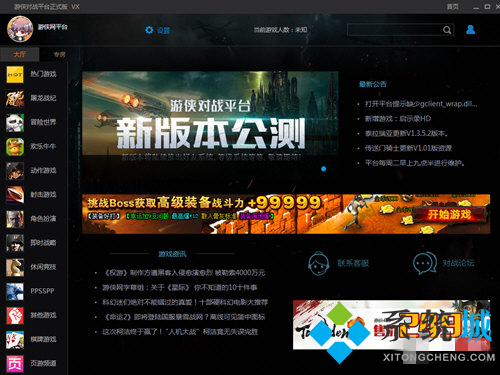Screen dimensions: 500x375
Task: Select the blue carousel dot under banner
Action: pyautogui.click(x=323, y=169)
